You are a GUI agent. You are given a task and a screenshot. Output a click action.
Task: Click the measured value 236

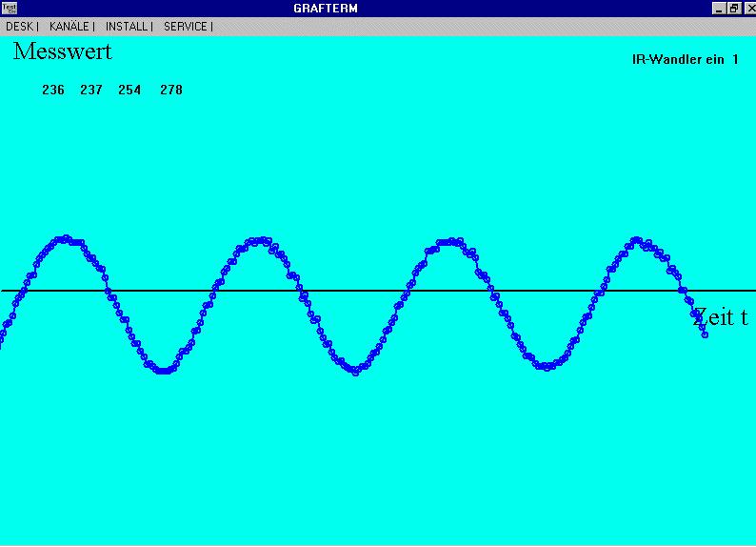[x=53, y=91]
